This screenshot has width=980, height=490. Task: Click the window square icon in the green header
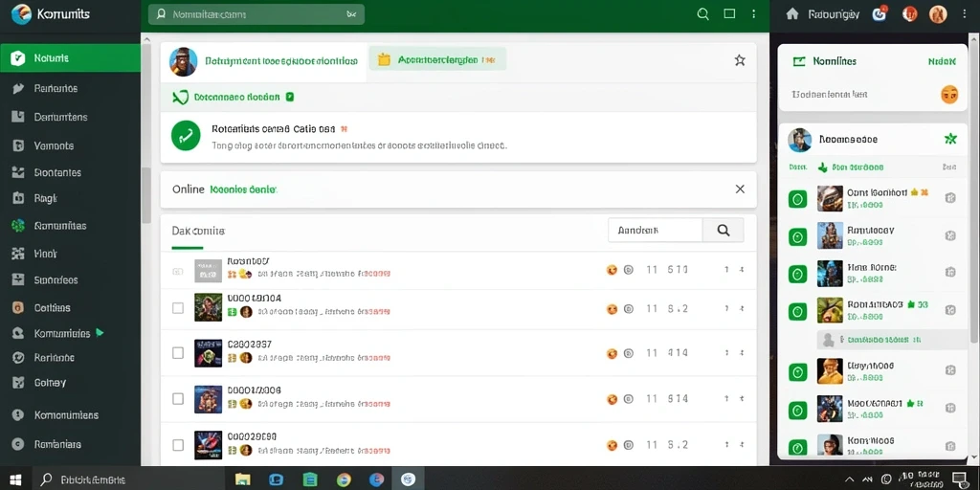[729, 13]
